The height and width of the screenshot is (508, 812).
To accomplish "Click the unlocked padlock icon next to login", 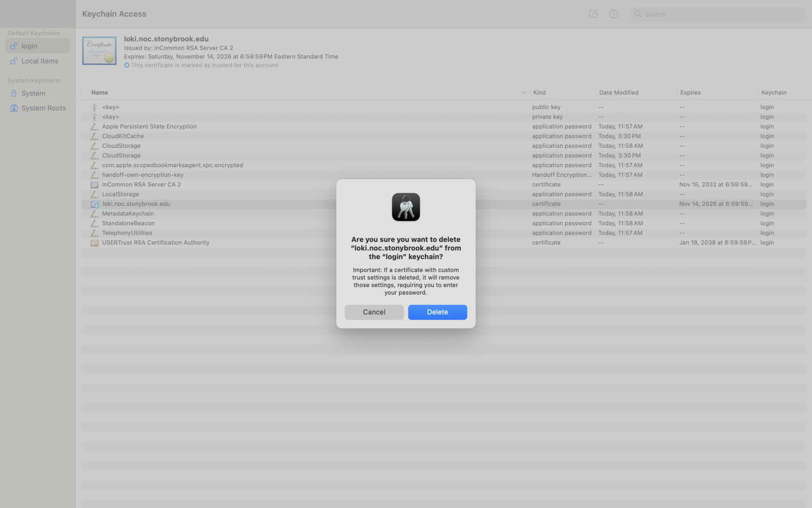I will point(14,46).
